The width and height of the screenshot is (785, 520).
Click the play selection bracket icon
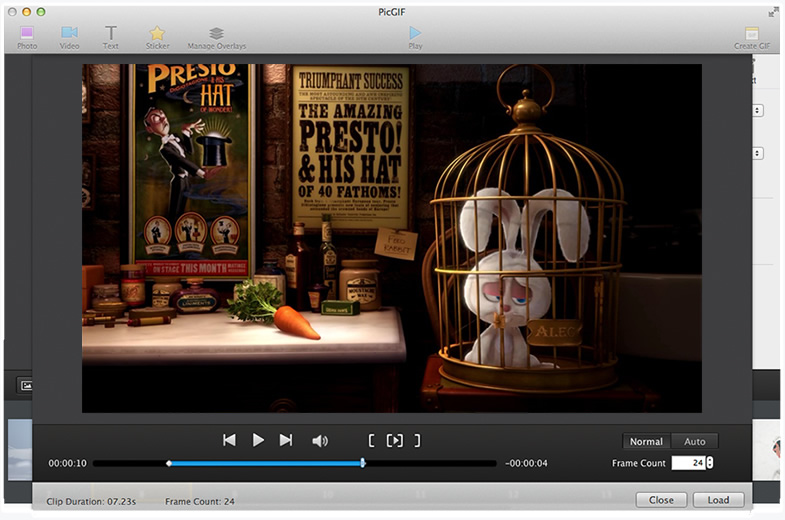[395, 440]
